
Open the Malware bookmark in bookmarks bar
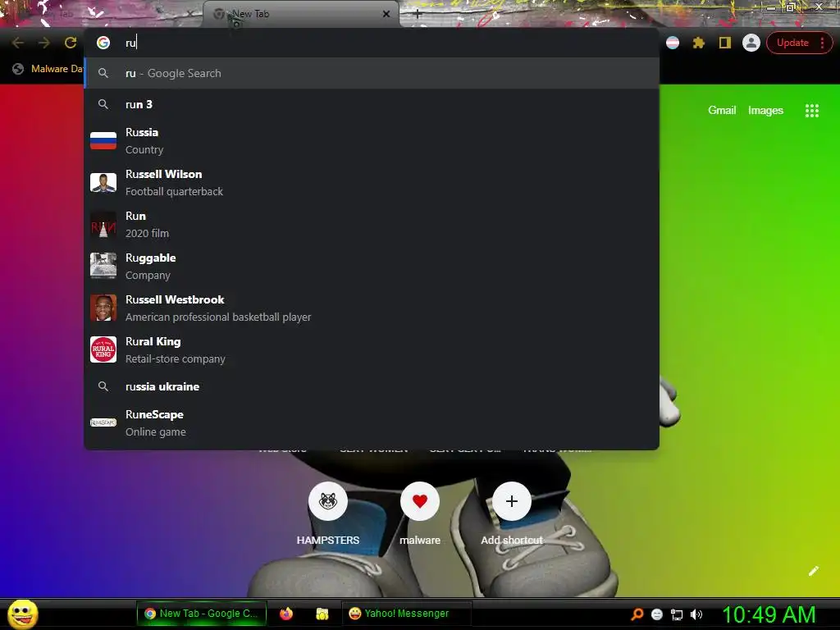point(48,69)
